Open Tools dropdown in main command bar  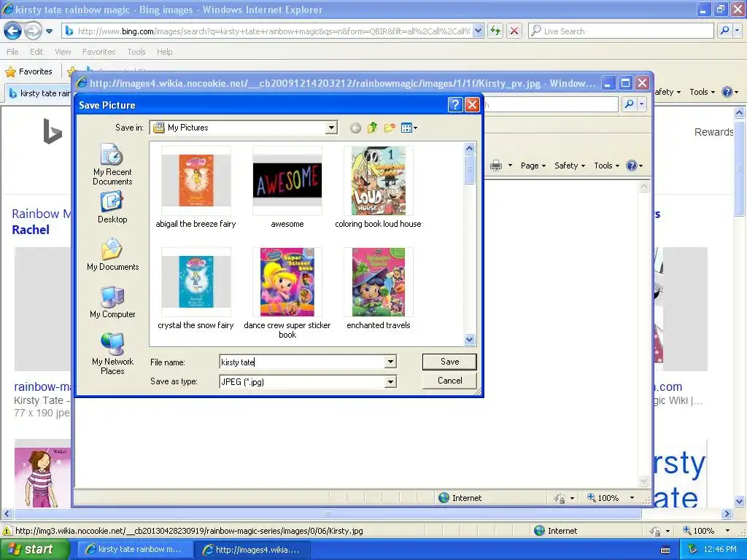(x=702, y=92)
